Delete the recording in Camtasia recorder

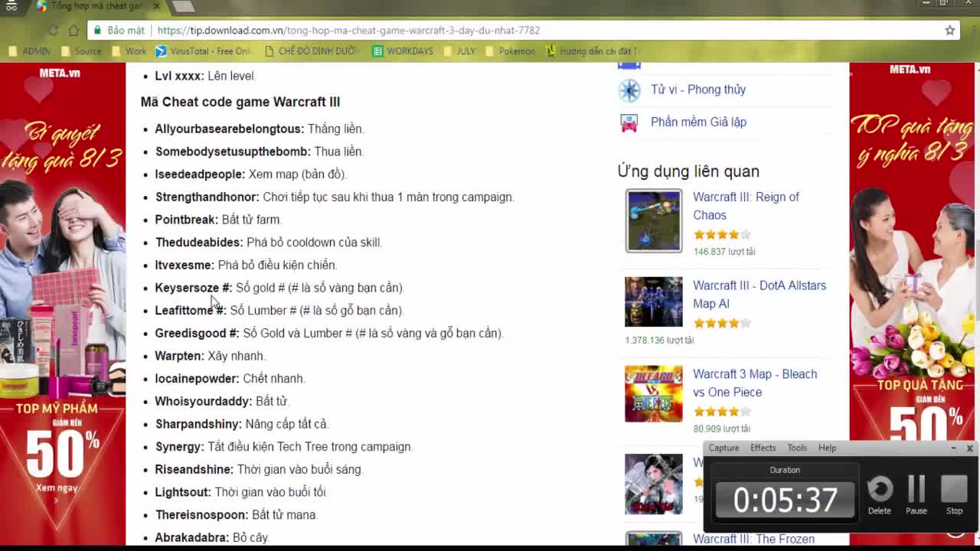coord(880,494)
